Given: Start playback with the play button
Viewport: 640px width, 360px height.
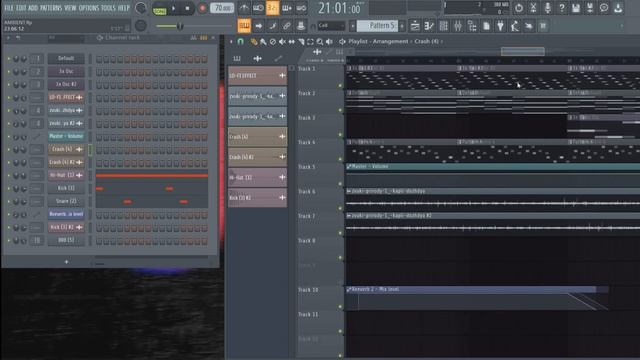Looking at the screenshot, I should click(174, 8).
